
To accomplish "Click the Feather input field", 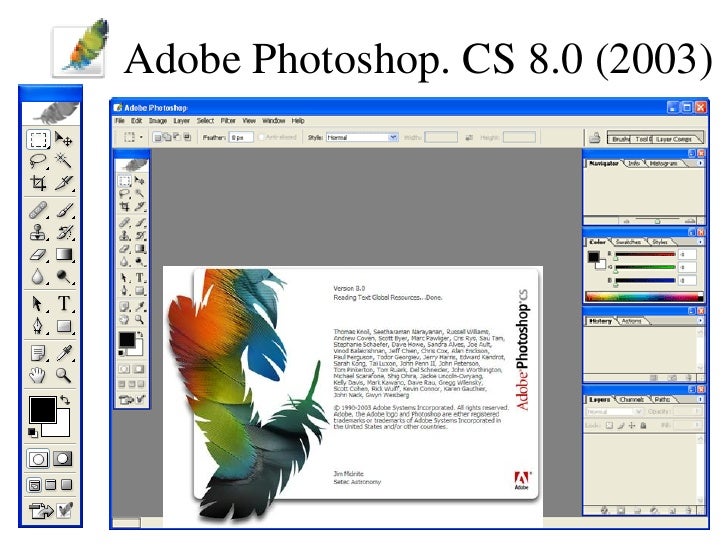I will point(241,137).
